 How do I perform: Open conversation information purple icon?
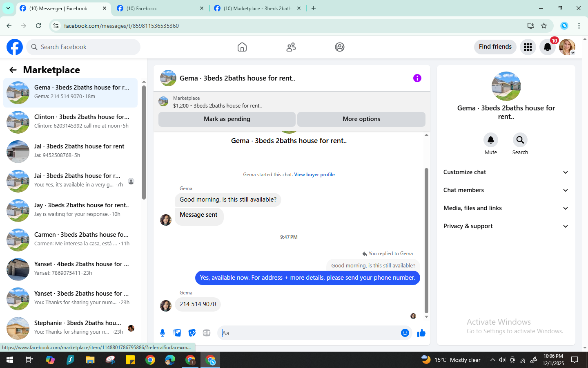tap(417, 78)
